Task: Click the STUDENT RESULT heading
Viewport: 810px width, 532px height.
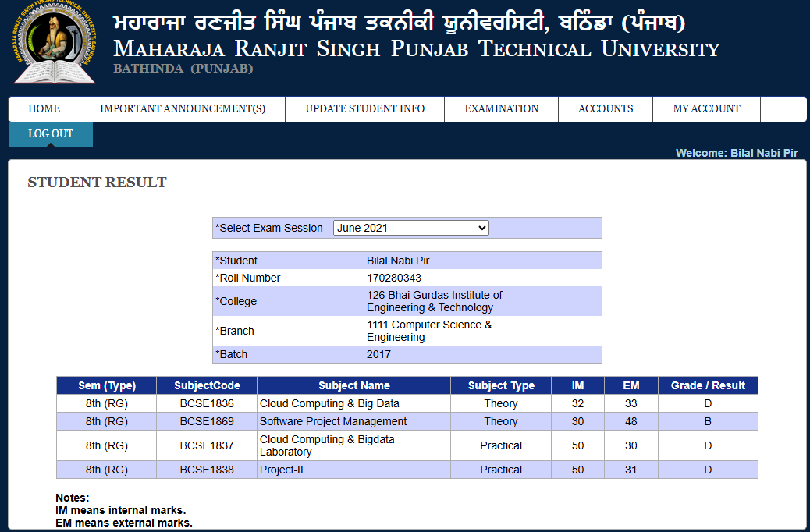Action: [x=97, y=183]
